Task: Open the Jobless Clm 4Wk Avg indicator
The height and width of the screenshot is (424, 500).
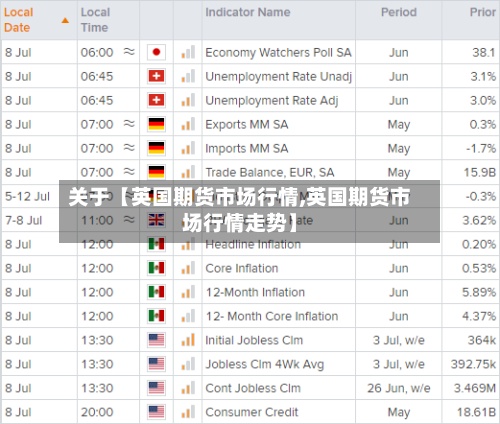Action: (x=265, y=365)
